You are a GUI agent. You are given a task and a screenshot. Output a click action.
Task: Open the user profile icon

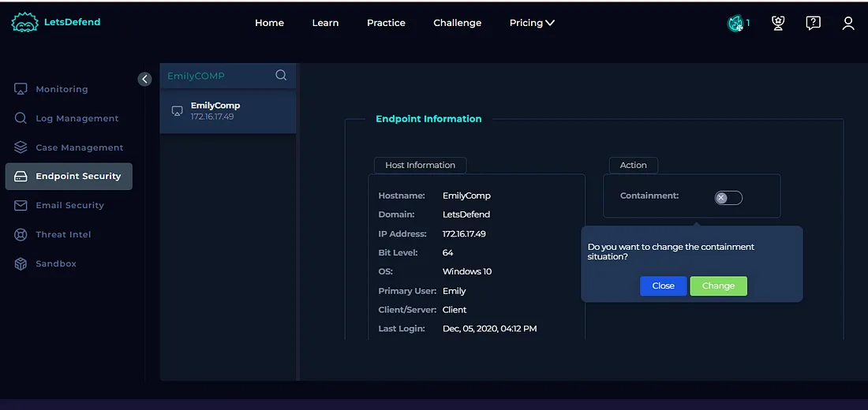[848, 23]
